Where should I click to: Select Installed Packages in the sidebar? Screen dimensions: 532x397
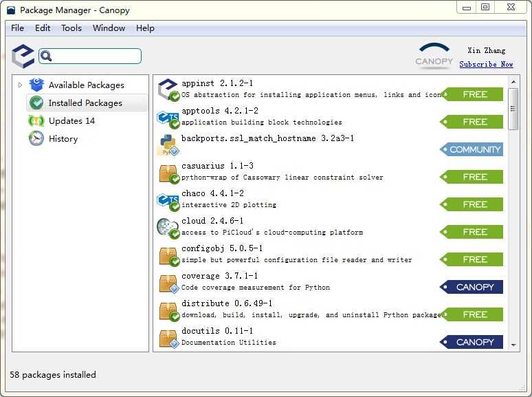click(x=85, y=103)
